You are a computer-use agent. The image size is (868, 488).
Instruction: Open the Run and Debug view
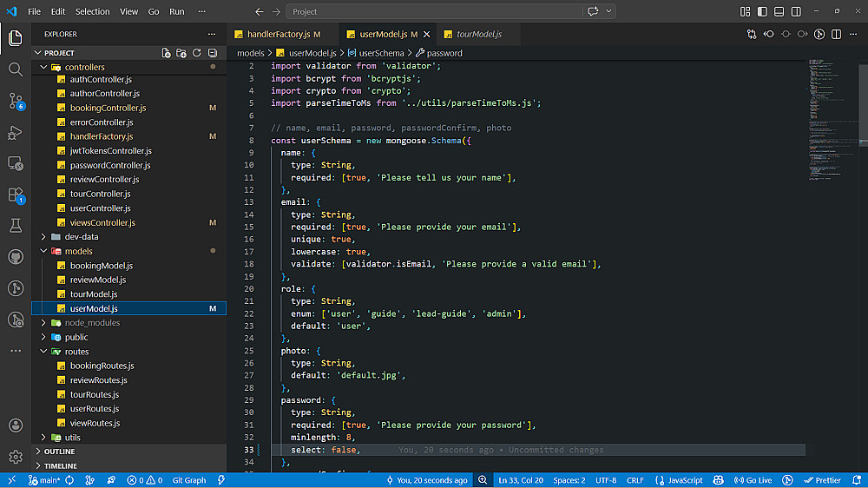16,132
